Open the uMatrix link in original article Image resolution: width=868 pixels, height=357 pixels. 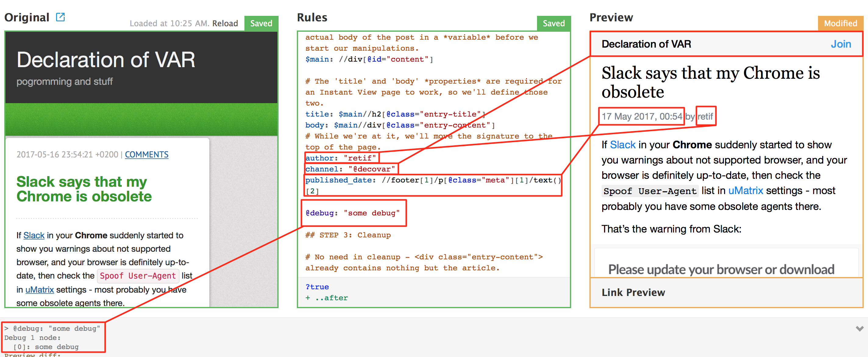[x=40, y=290]
